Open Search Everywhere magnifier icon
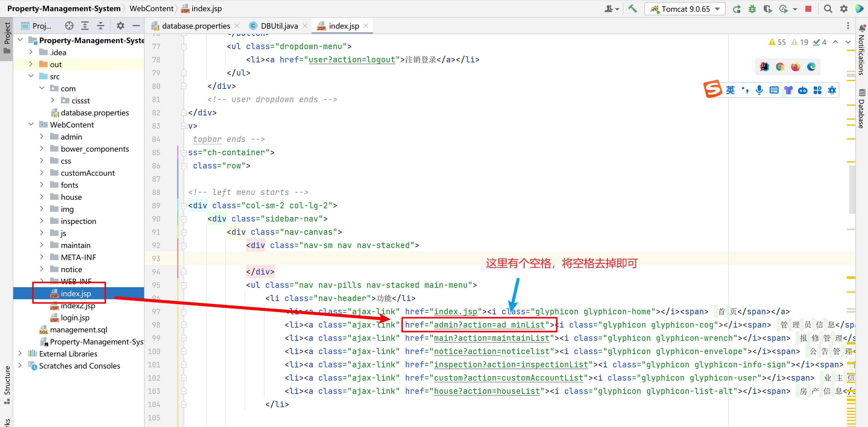The width and height of the screenshot is (868, 427). pos(828,9)
